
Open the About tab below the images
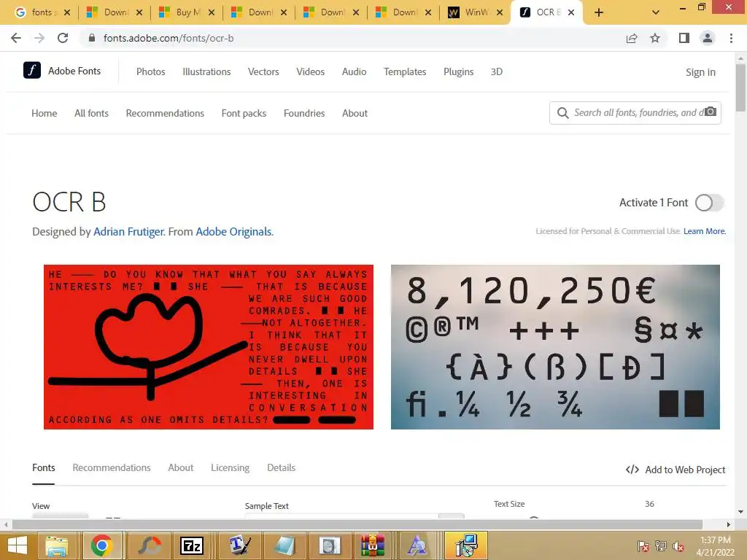181,467
